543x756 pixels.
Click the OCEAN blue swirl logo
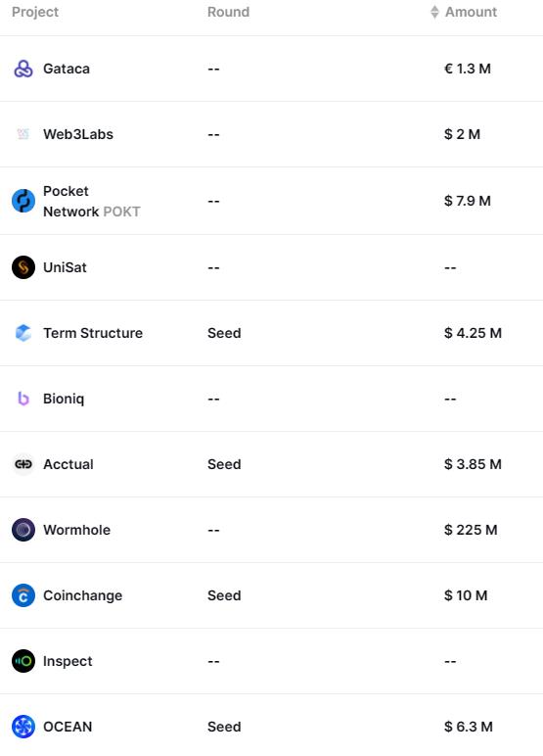(x=23, y=727)
